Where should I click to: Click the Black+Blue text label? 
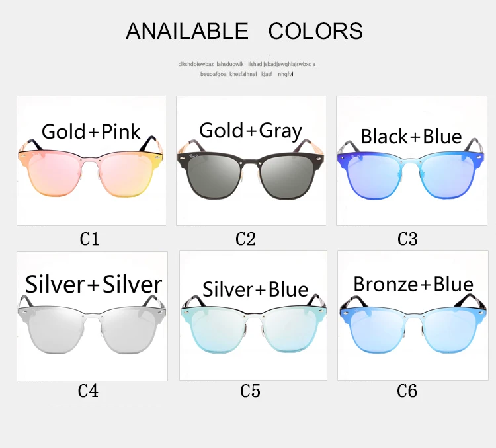point(411,137)
